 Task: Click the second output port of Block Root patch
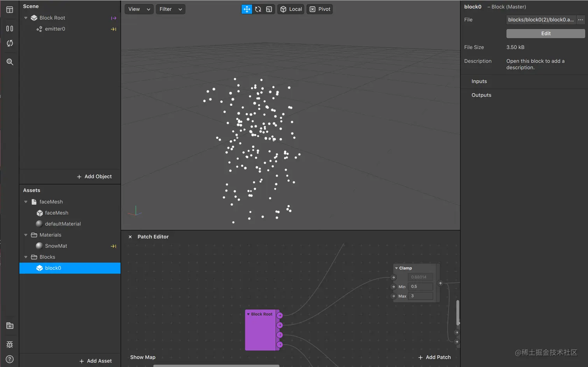(x=280, y=325)
